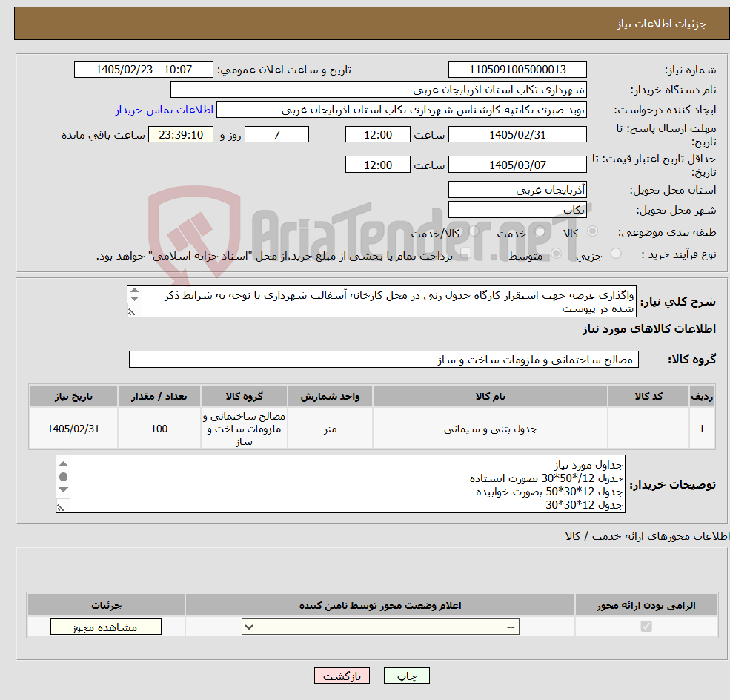
Task: Click the شماره نیاز number field
Action: click(x=517, y=70)
